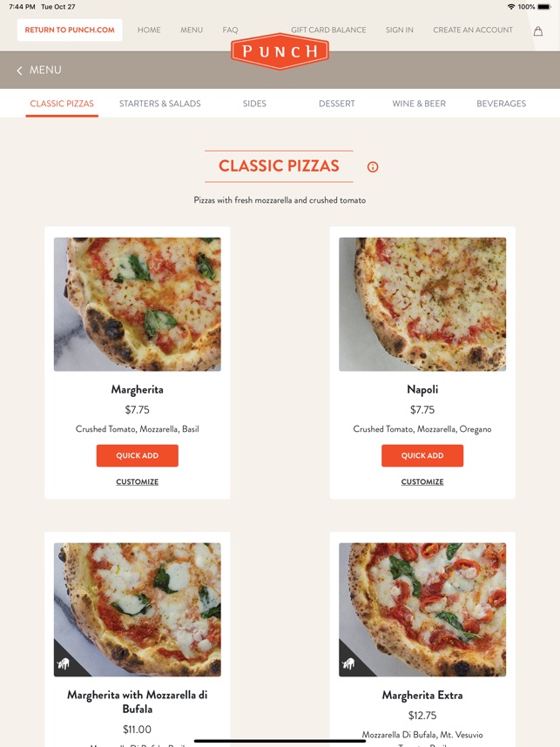Switch to Starters & Salads tab
The height and width of the screenshot is (747, 560).
click(159, 104)
